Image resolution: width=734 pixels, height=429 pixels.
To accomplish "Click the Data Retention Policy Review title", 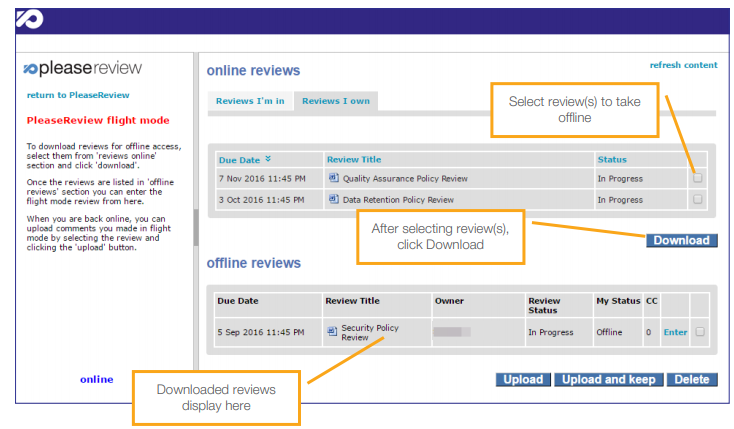I will point(398,200).
